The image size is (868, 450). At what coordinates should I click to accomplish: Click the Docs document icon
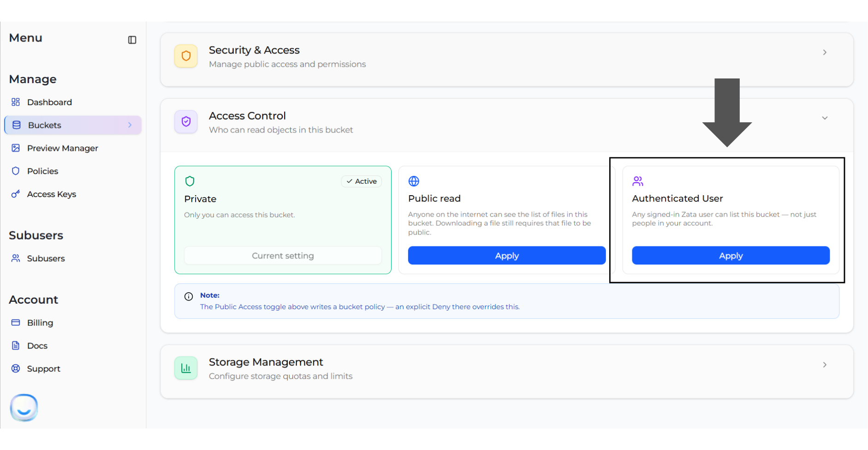(16, 346)
